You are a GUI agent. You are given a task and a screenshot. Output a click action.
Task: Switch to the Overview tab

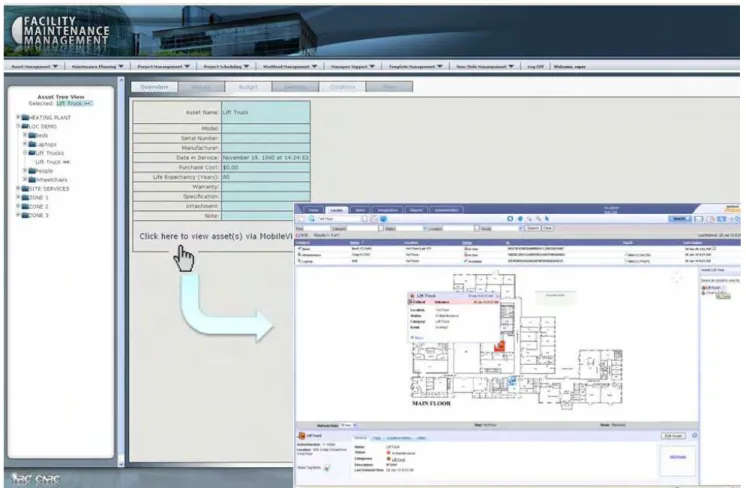(x=154, y=87)
